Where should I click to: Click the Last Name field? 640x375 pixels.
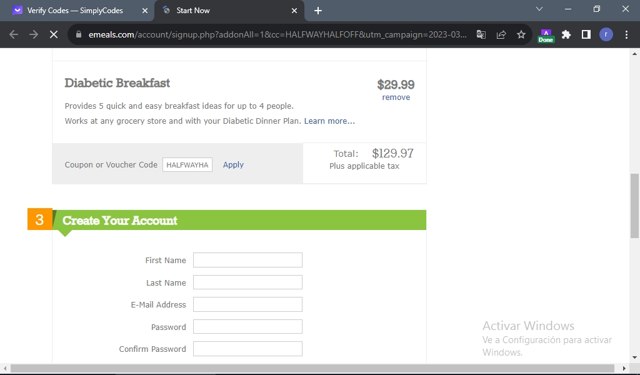248,282
